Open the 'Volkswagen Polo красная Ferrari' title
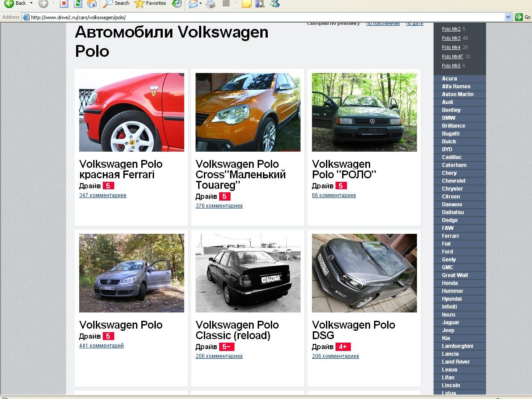This screenshot has width=532, height=399. [x=121, y=170]
